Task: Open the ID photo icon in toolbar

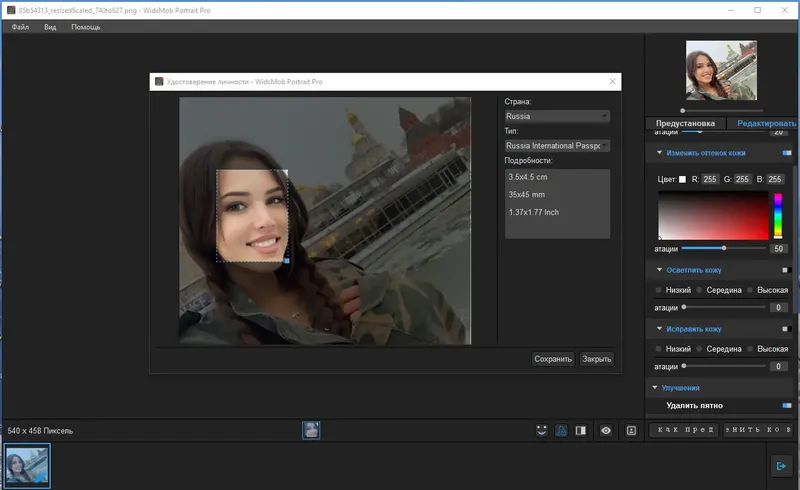Action: [631, 430]
